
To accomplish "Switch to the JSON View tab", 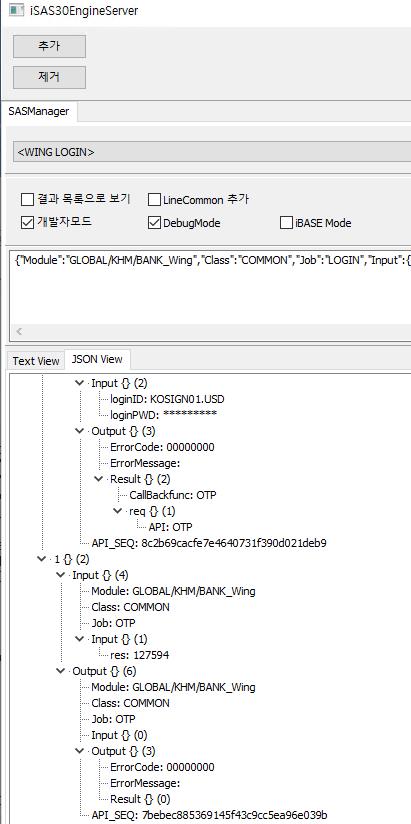I will [x=97, y=359].
